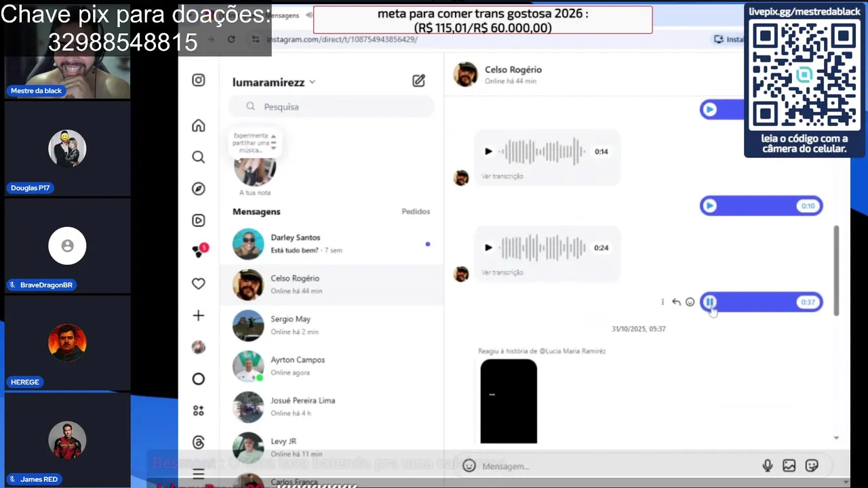Click the Pesquisa search field
This screenshot has height=488, width=868.
click(x=332, y=106)
